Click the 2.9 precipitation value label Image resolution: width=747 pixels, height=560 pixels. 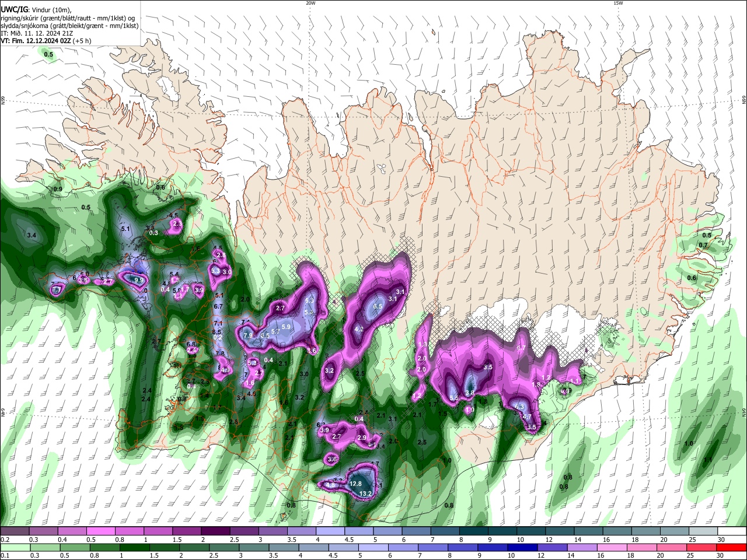(x=361, y=437)
